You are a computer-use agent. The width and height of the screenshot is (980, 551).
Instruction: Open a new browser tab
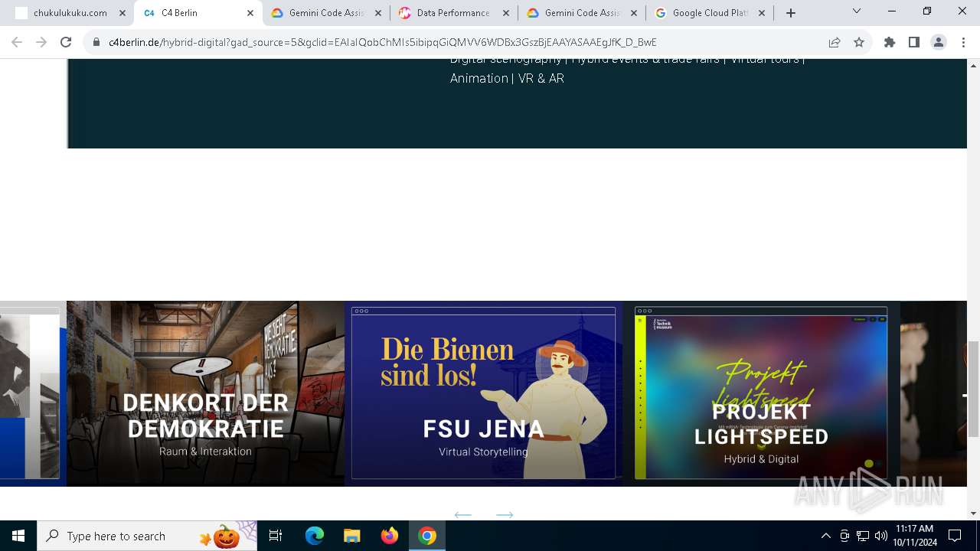791,13
